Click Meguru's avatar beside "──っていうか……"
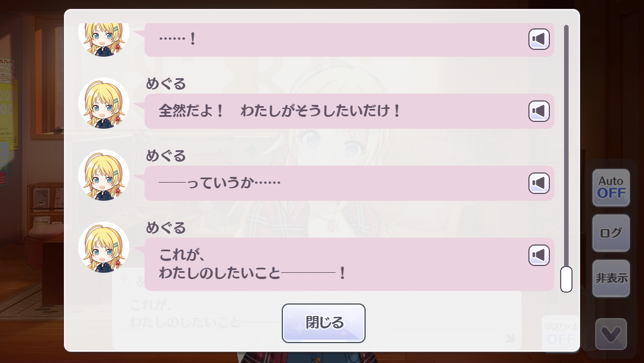 (104, 175)
